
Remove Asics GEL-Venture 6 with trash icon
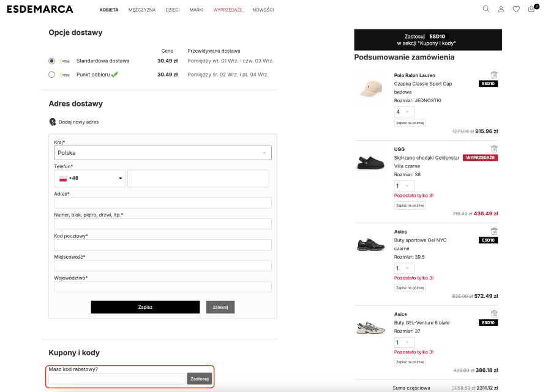click(x=494, y=314)
